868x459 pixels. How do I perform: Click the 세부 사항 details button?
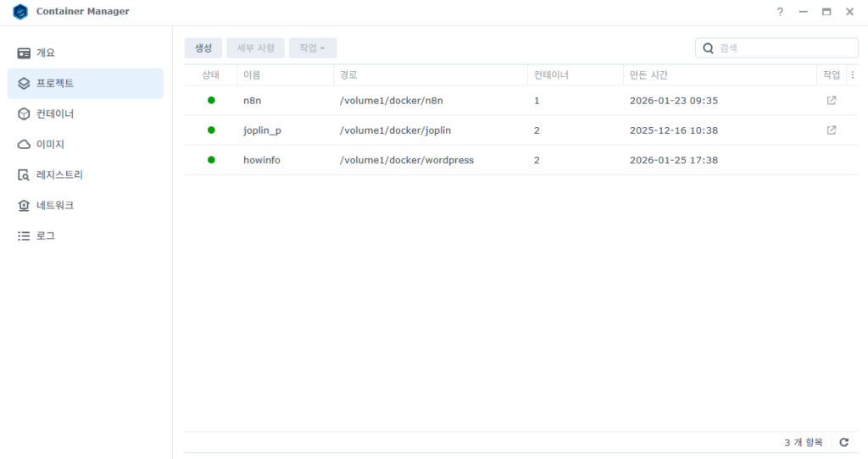(255, 48)
